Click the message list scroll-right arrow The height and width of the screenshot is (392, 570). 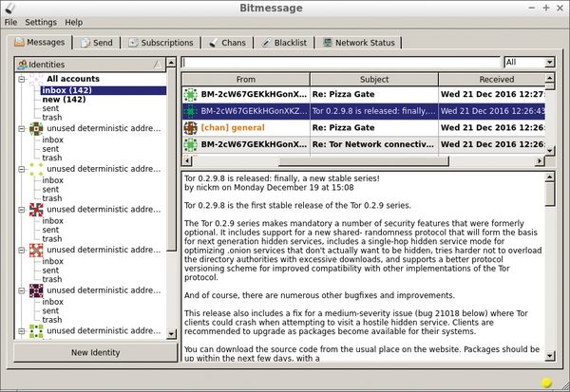(540, 161)
